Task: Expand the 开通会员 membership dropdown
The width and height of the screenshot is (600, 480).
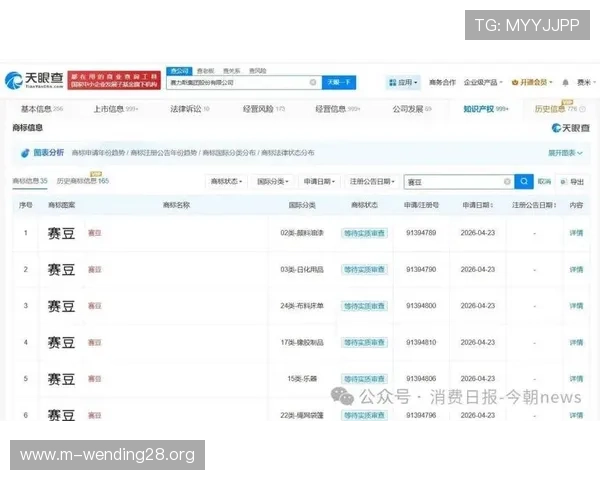Action: pyautogui.click(x=532, y=82)
